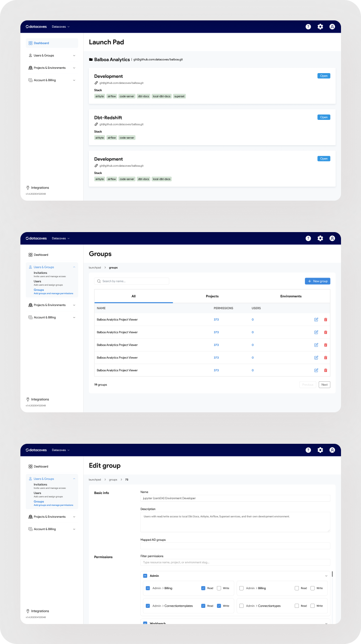Click the settings gear in the navigation bar
The width and height of the screenshot is (361, 644).
click(320, 26)
